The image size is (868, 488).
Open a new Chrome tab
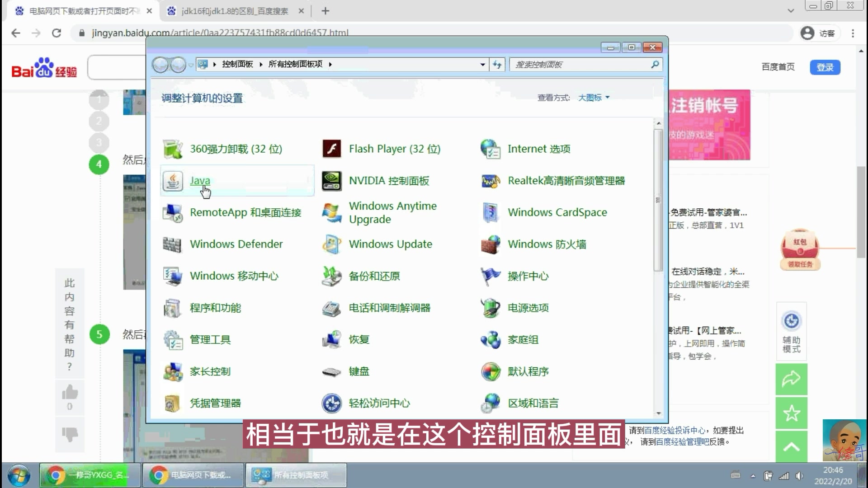pos(325,11)
